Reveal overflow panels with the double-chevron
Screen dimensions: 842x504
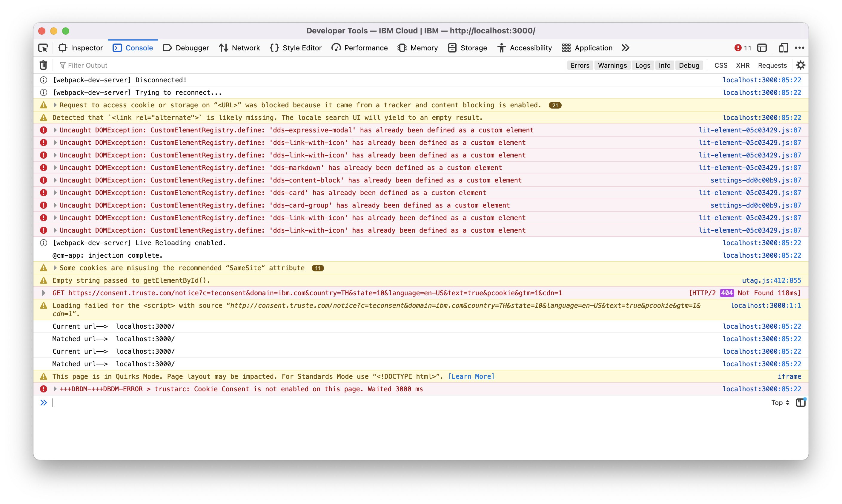625,48
